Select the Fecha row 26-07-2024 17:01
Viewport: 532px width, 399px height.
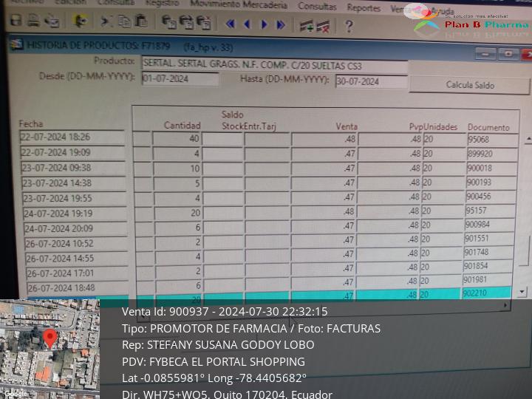pos(78,273)
